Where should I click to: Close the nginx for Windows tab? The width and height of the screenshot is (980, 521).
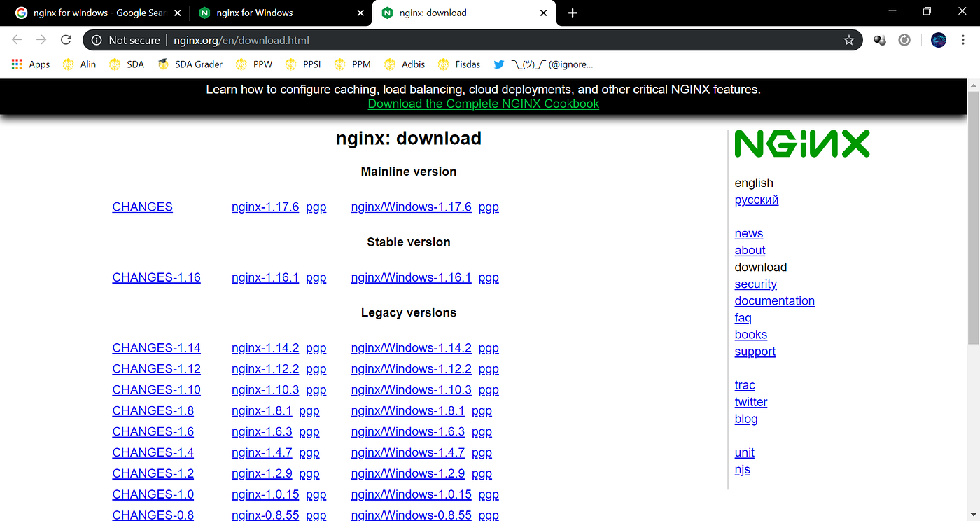[x=360, y=13]
